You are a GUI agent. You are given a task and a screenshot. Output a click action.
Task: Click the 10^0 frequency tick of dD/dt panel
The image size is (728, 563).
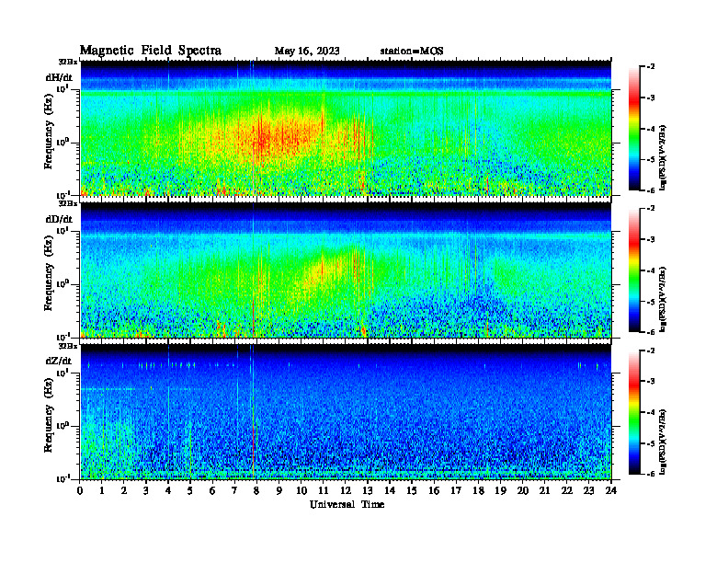[x=63, y=283]
